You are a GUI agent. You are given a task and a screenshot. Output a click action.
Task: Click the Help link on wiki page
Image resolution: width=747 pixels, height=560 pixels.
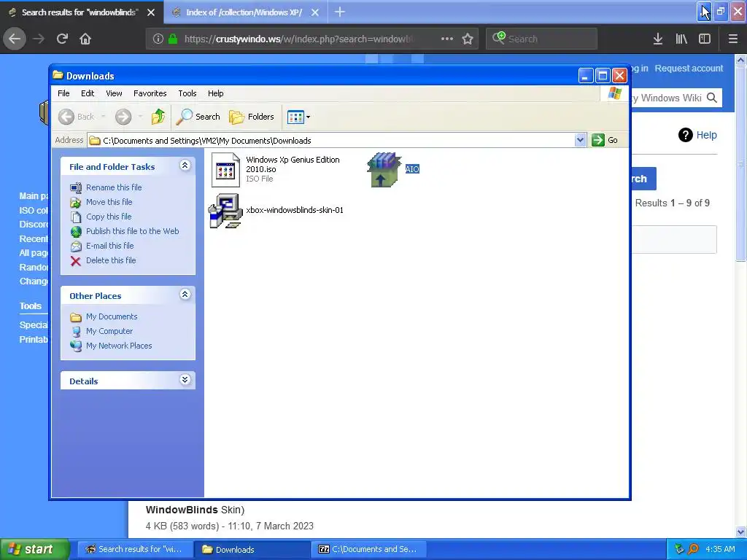click(x=706, y=135)
